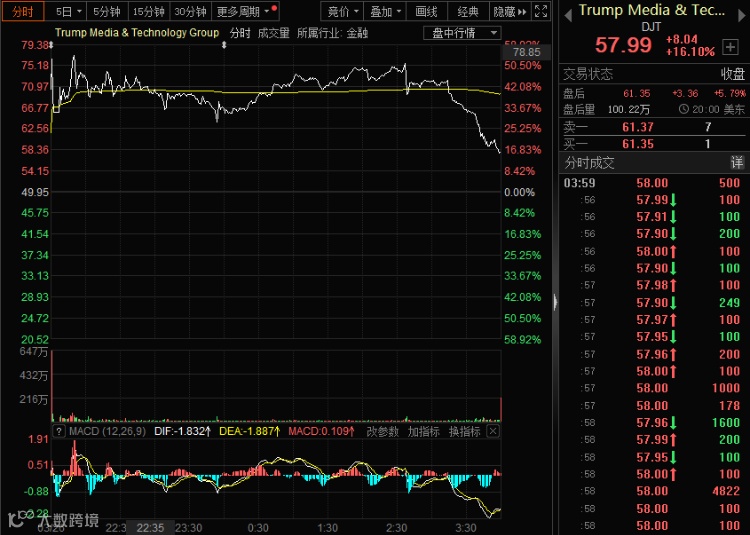Select the 15分钟 period tab
Image resolution: width=750 pixels, height=535 pixels.
[149, 11]
